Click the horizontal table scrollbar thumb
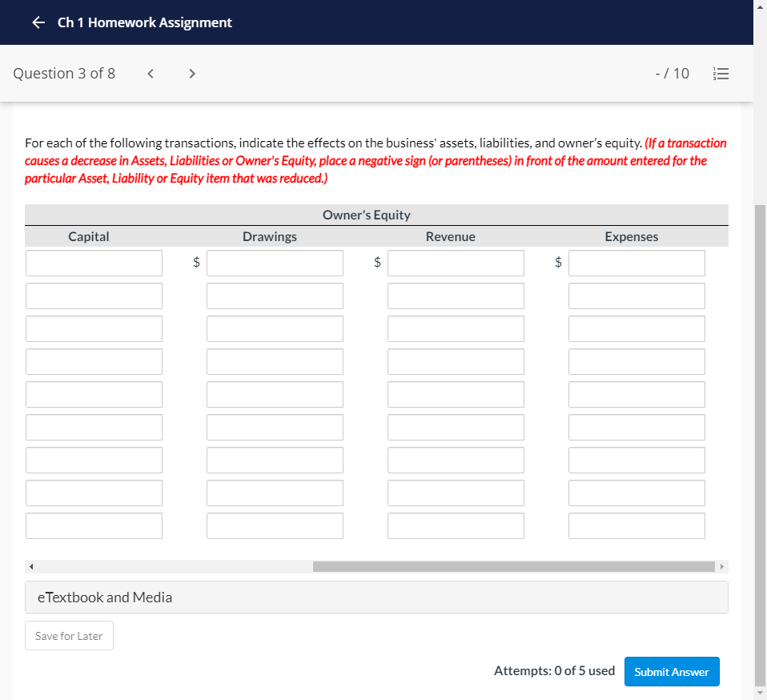The width and height of the screenshot is (767, 700). [514, 566]
